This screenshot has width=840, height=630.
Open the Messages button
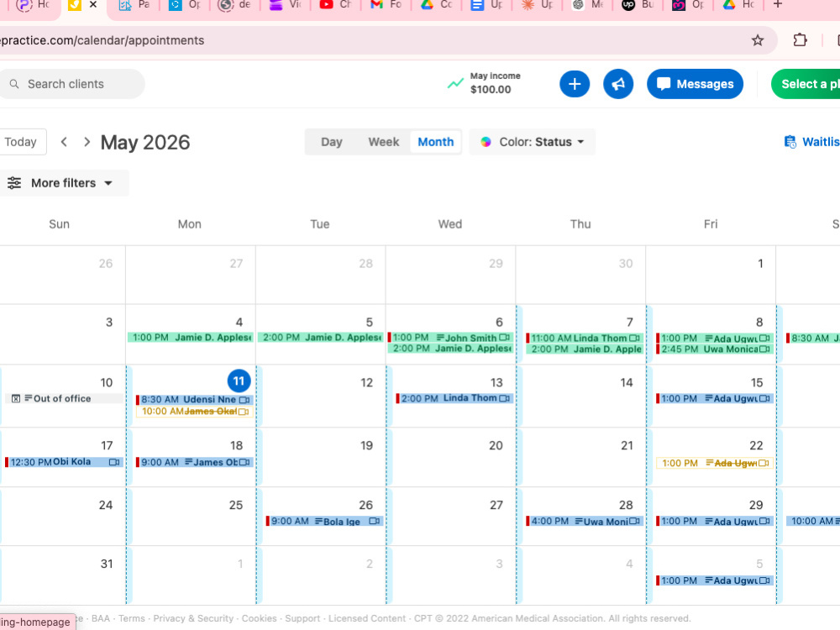tap(695, 84)
